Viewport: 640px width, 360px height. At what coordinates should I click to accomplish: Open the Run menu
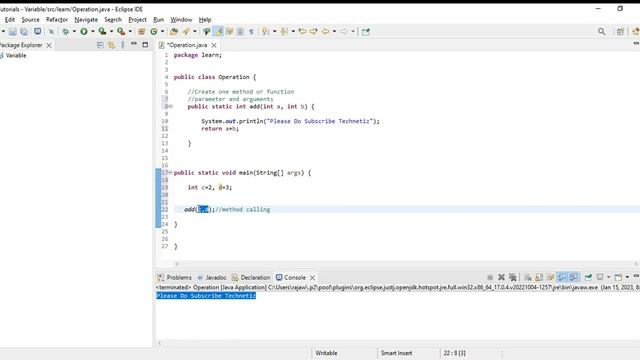[158, 20]
